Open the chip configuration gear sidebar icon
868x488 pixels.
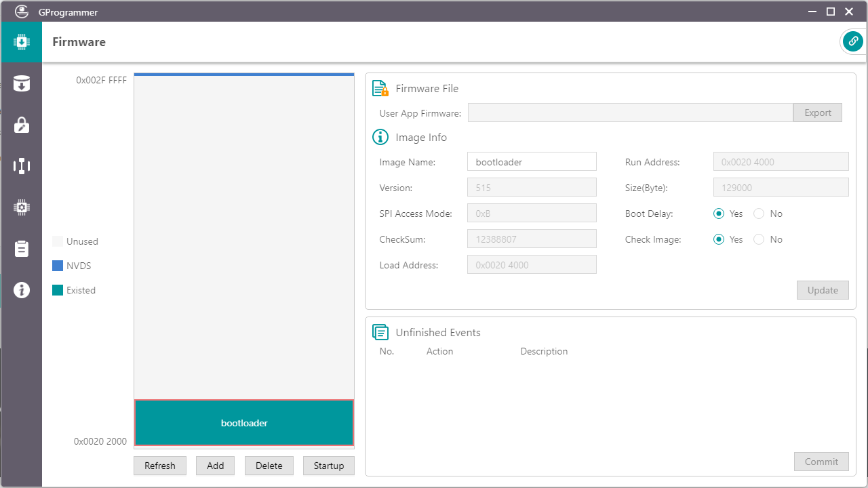point(22,207)
